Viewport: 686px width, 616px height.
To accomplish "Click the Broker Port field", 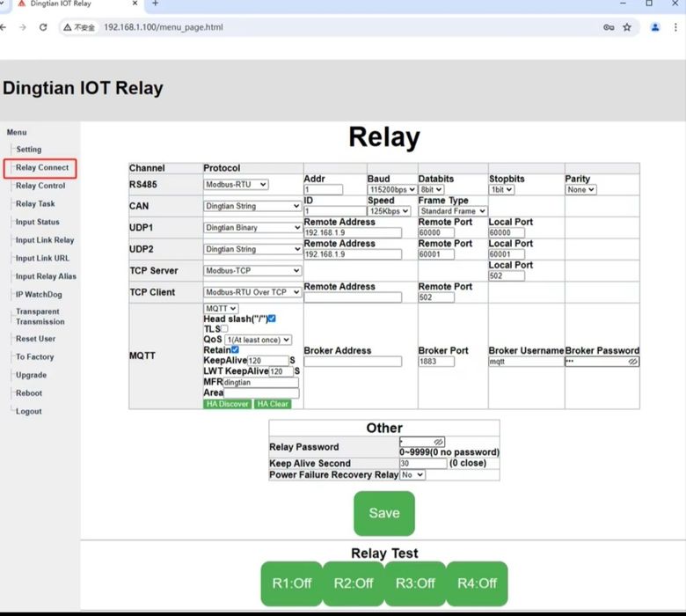I will [436, 362].
